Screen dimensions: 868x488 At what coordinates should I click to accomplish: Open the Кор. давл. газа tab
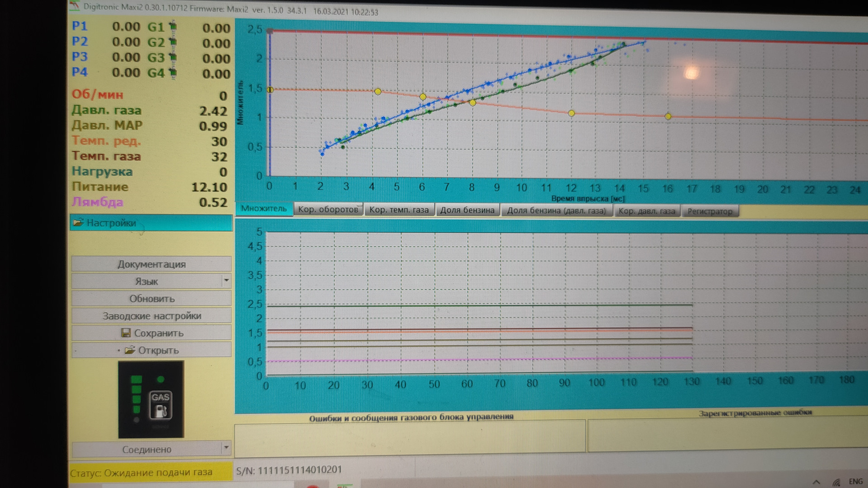646,211
